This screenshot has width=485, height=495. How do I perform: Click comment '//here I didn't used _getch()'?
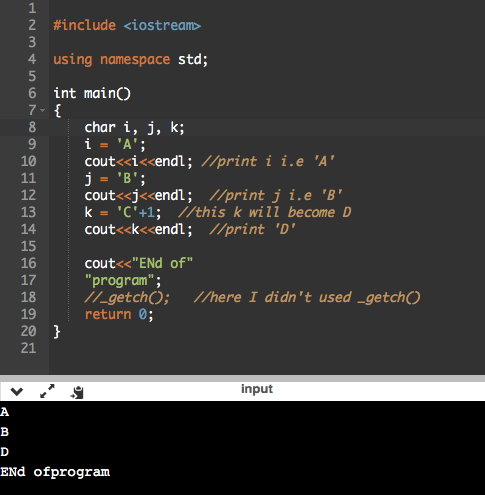(307, 297)
